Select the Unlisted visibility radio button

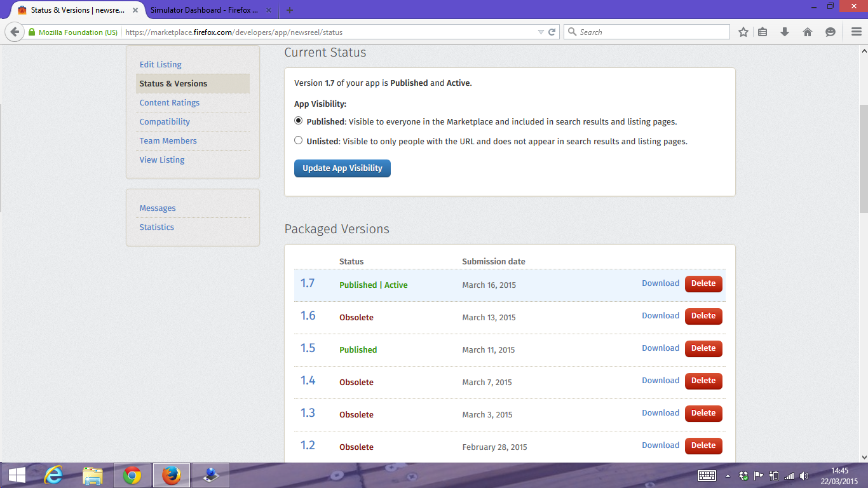(299, 140)
